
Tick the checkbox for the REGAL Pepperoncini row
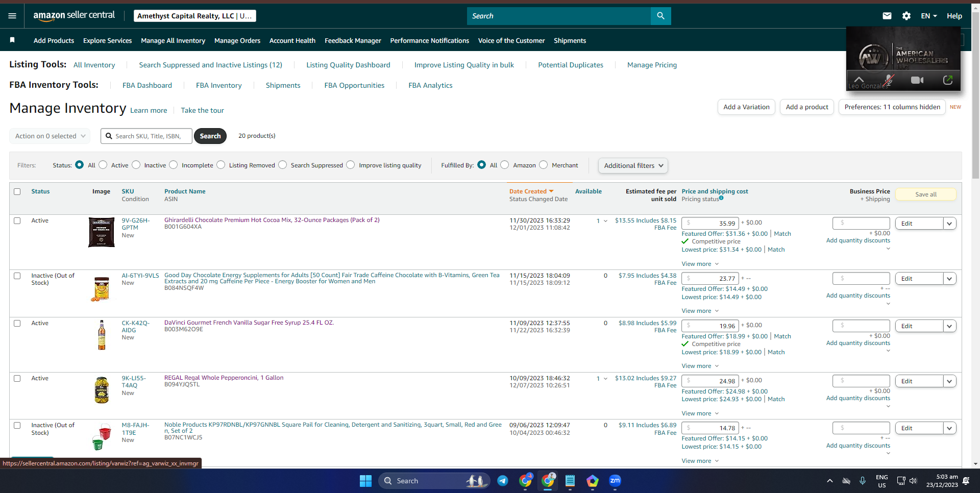(17, 378)
